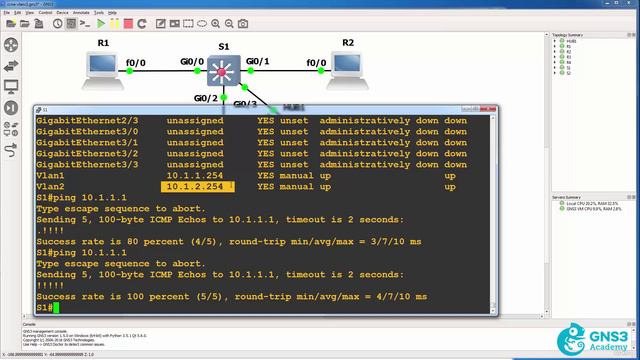Click Vlan1 address 10.1.1.254 in terminal
Screen dimensions: 640x360
tap(195, 176)
